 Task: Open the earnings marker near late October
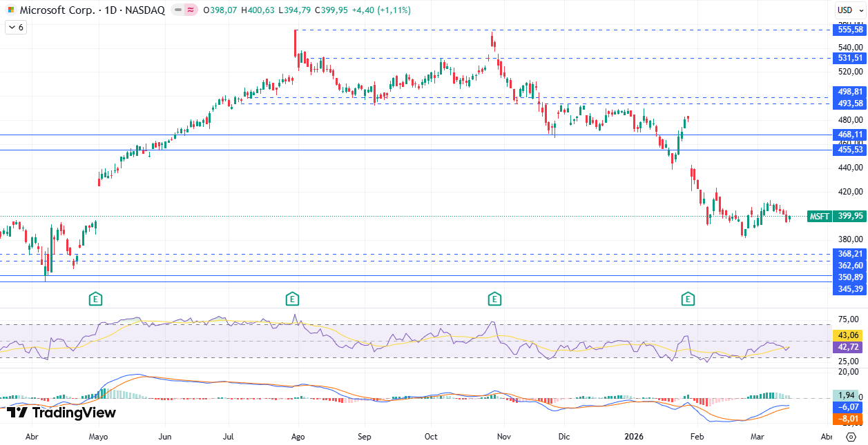(494, 299)
